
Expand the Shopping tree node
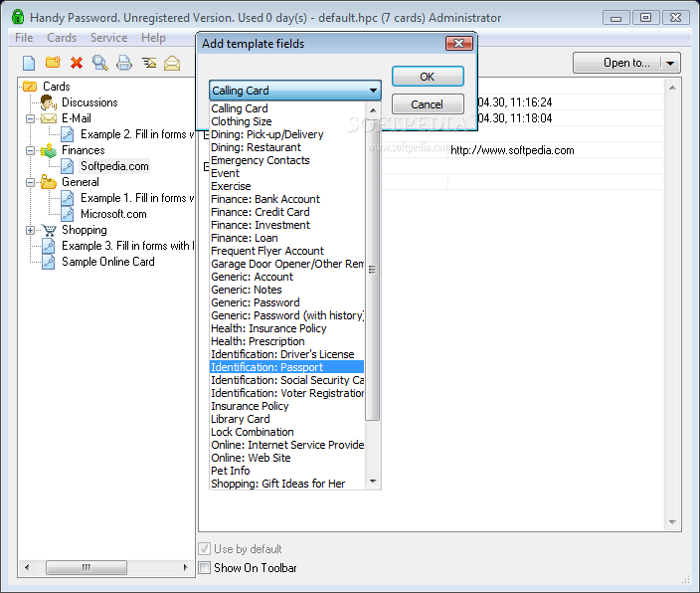pos(30,231)
